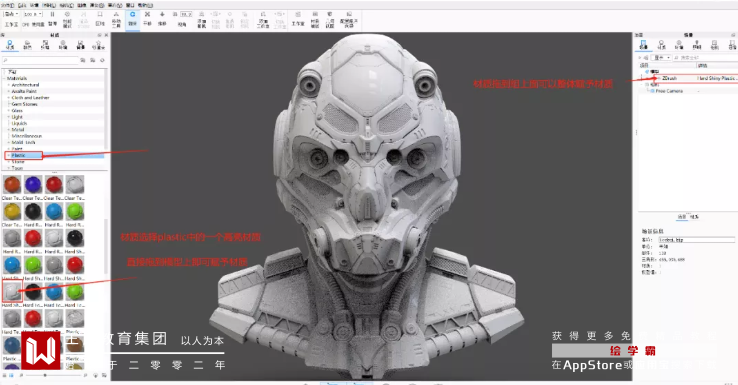738x385 pixels.
Task: Switch to the library Backplates tab icon
Action: click(x=80, y=45)
